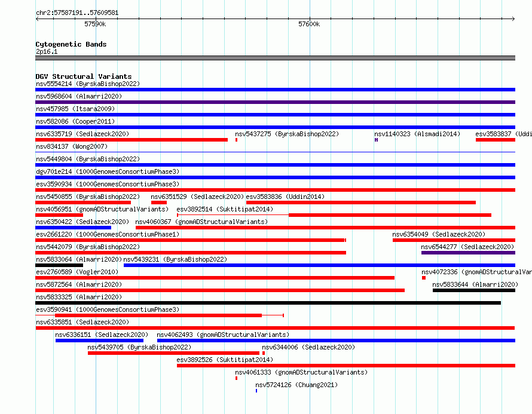This screenshot has width=532, height=414.
Task: Click the 2p16.1 cytogenetic band bar
Action: click(x=275, y=58)
